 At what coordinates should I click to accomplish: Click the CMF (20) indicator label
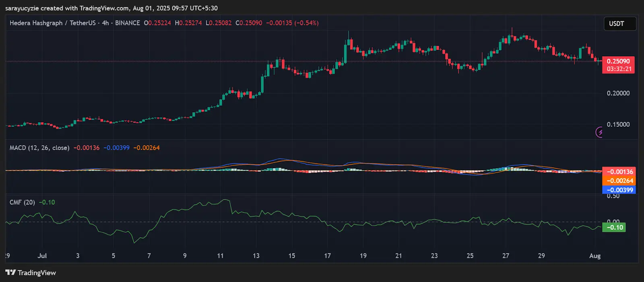(22, 202)
